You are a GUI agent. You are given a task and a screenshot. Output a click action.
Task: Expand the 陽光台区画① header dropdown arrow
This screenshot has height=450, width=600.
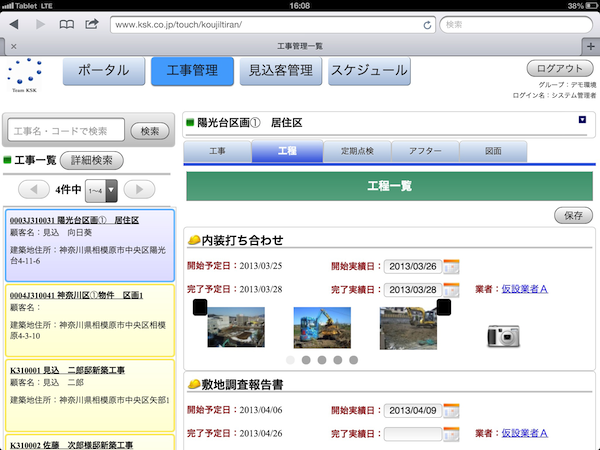pyautogui.click(x=583, y=121)
